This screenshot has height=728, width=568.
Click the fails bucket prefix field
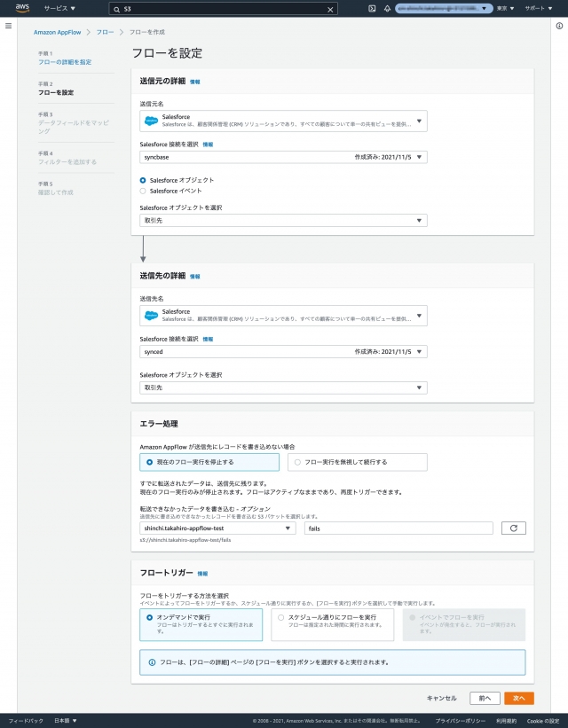[x=398, y=528]
